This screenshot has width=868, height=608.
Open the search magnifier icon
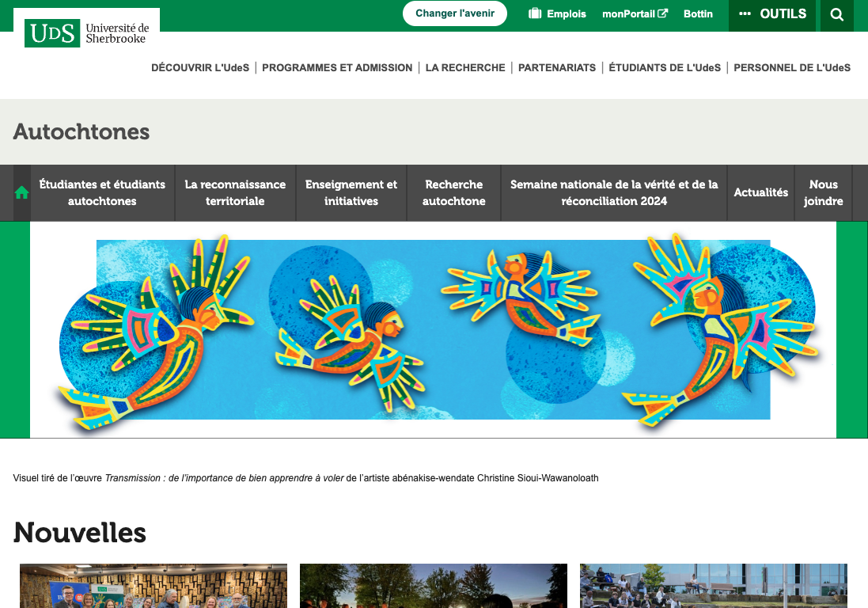tap(836, 15)
